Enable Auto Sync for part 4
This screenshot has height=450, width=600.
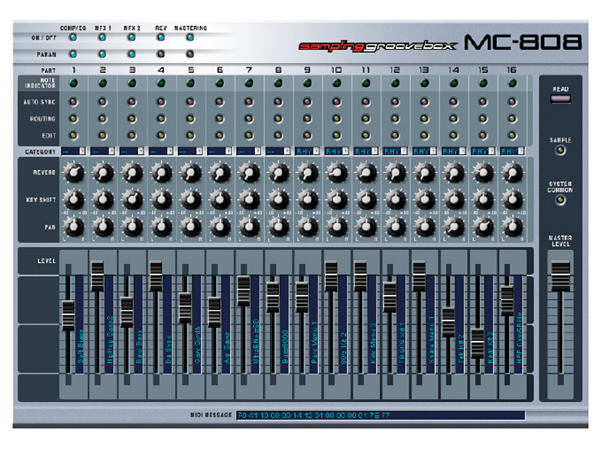[x=161, y=102]
